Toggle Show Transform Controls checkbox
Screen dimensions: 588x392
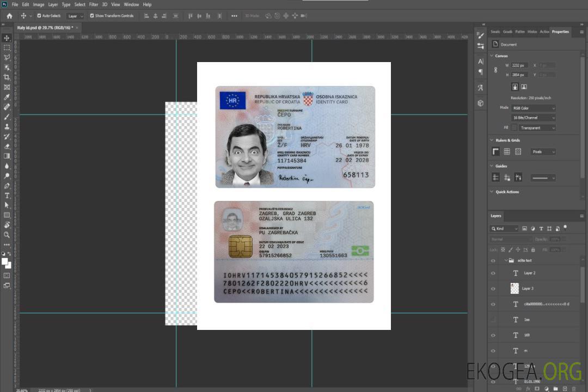(x=92, y=16)
